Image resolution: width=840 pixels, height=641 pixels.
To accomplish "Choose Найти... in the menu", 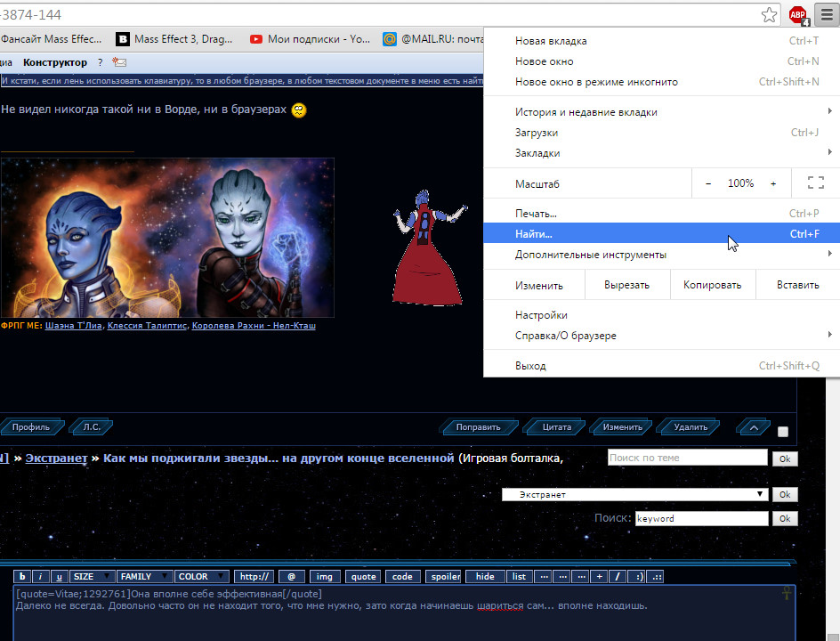I will pyautogui.click(x=662, y=233).
